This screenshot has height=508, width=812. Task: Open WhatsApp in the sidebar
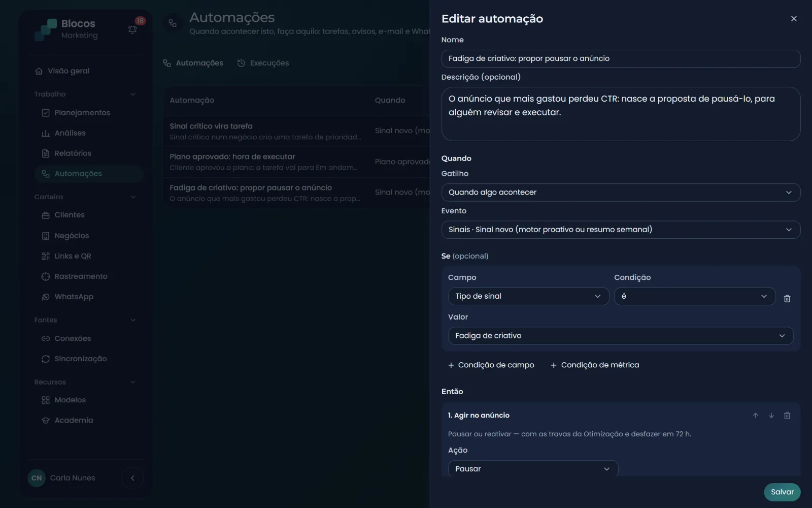(x=89, y=297)
